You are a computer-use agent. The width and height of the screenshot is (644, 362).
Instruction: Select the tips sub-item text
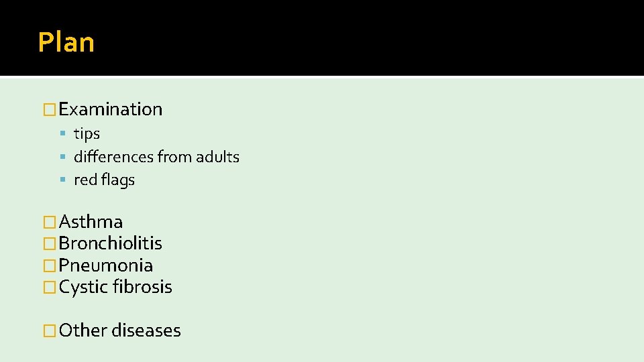click(x=87, y=134)
